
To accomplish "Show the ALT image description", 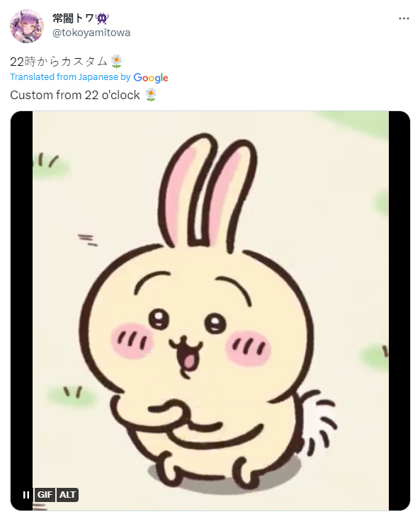I will 67,495.
